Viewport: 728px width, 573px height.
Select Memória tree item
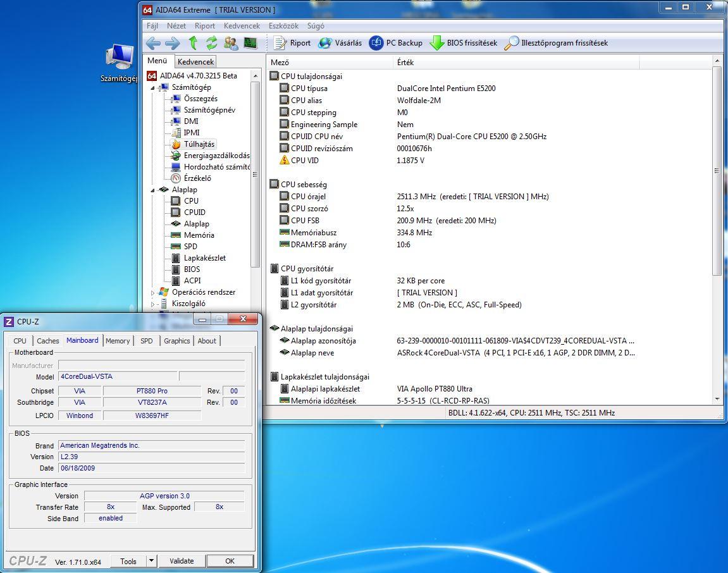coord(193,235)
